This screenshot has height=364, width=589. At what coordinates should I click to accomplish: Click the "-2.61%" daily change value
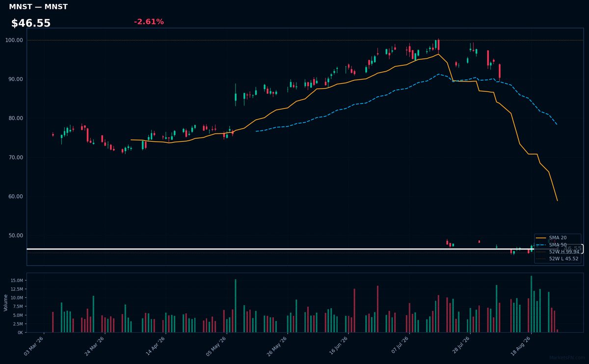(149, 22)
